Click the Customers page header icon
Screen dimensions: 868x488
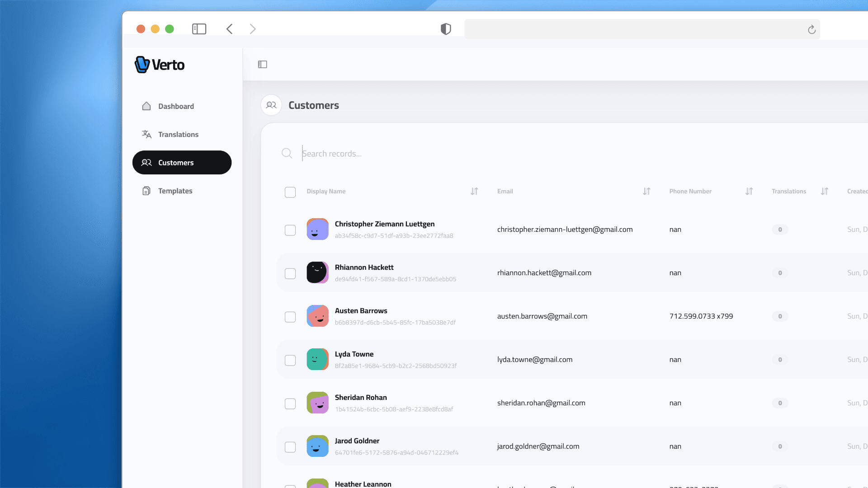click(271, 105)
